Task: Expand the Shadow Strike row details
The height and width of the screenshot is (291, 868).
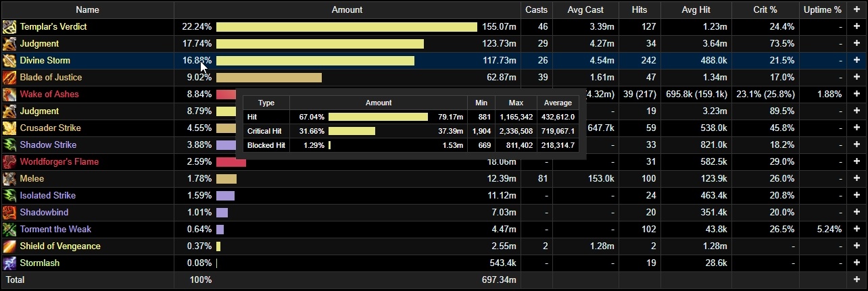Action: click(x=857, y=145)
